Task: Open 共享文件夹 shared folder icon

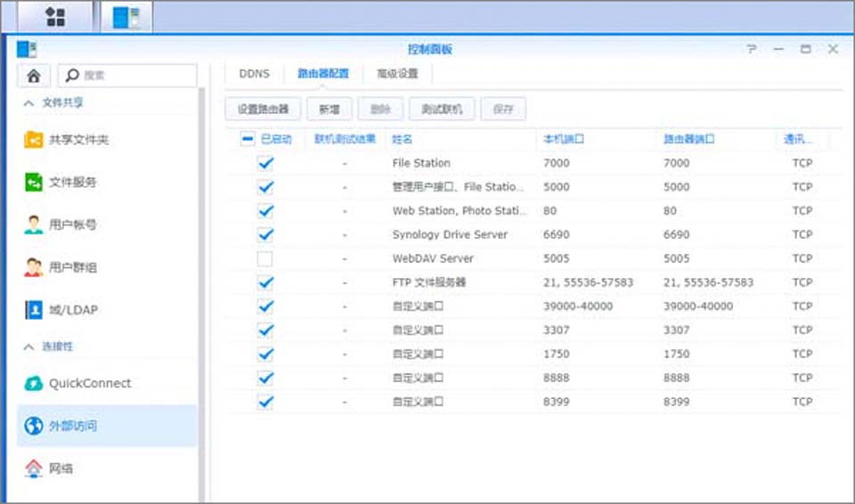Action: pyautogui.click(x=34, y=140)
